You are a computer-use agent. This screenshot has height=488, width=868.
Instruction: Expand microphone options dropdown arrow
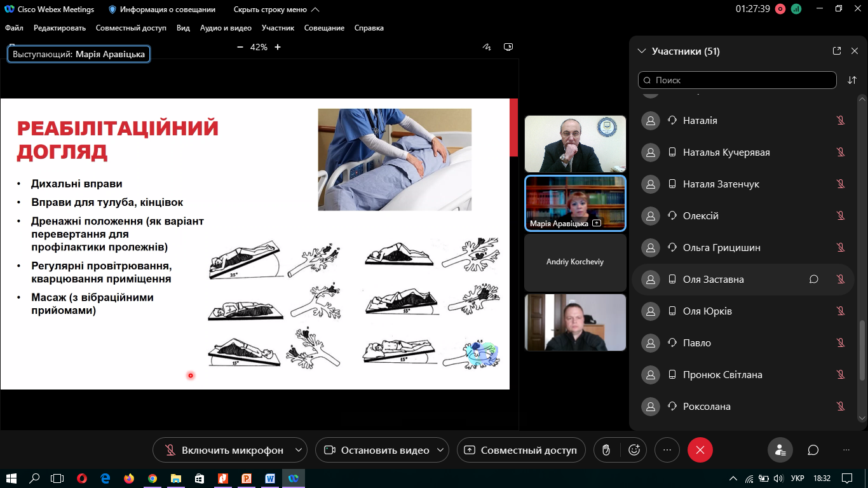(299, 450)
